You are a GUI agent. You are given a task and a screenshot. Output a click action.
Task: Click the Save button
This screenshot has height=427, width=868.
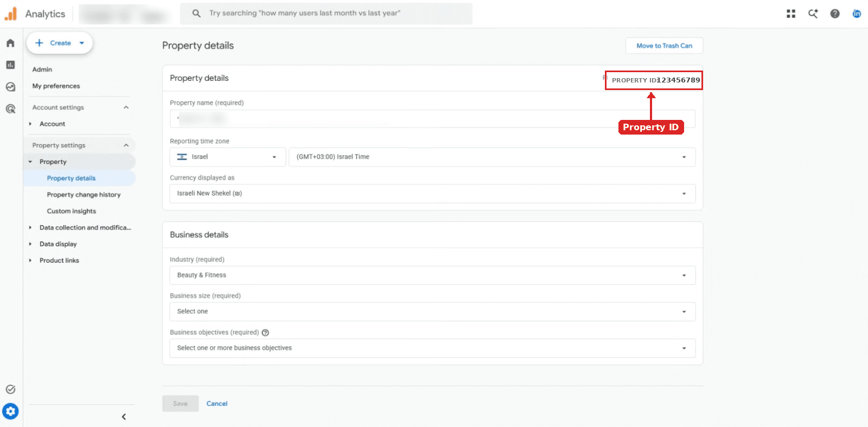tap(180, 404)
